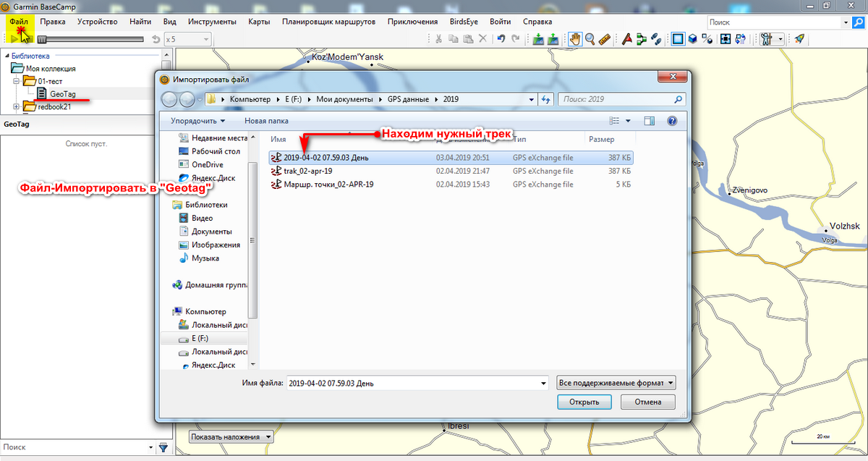Open the file name dropdown arrow
The height and width of the screenshot is (461, 868).
pyautogui.click(x=543, y=383)
